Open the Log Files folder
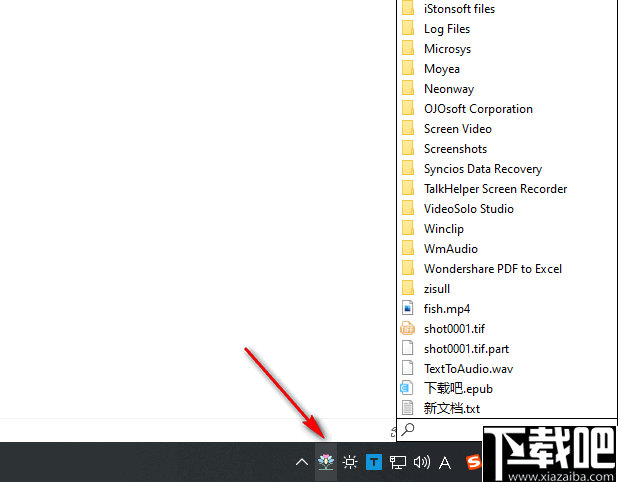The width and height of the screenshot is (618, 482). click(x=447, y=29)
